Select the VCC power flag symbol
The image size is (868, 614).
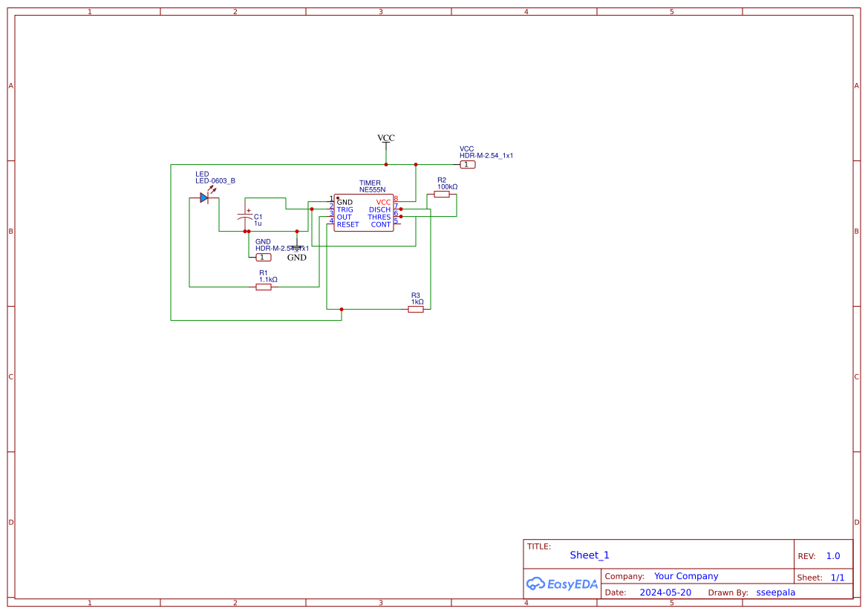pos(385,141)
